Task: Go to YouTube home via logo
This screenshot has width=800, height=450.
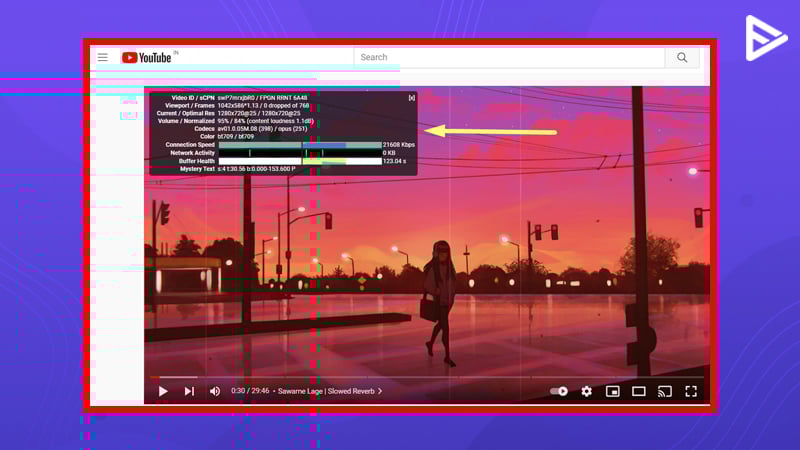Action: [146, 58]
